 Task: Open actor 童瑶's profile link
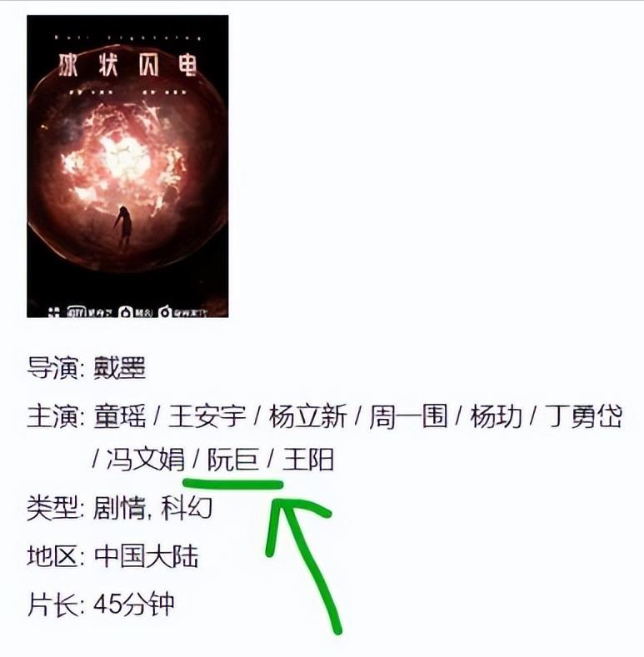click(x=119, y=416)
